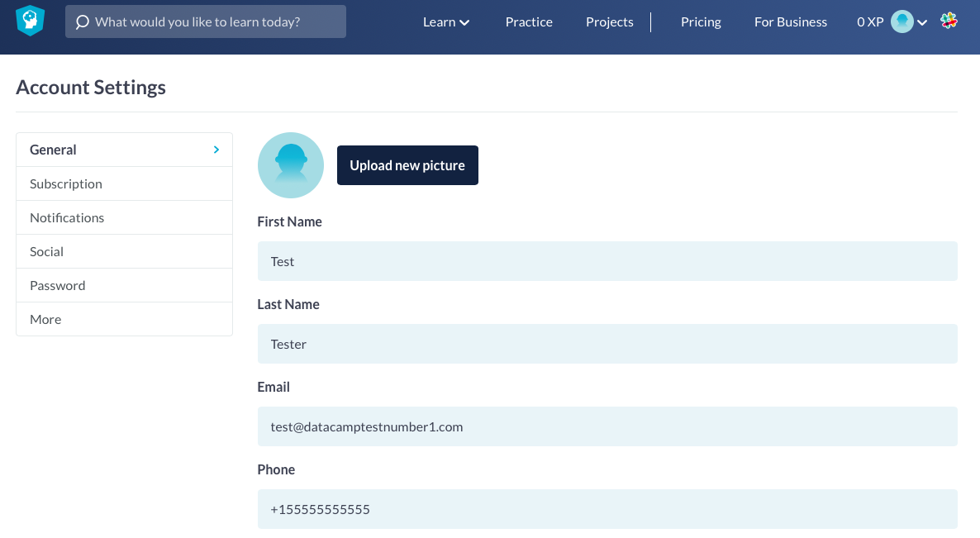Visit the For Business page
The image size is (980, 538).
coord(790,22)
